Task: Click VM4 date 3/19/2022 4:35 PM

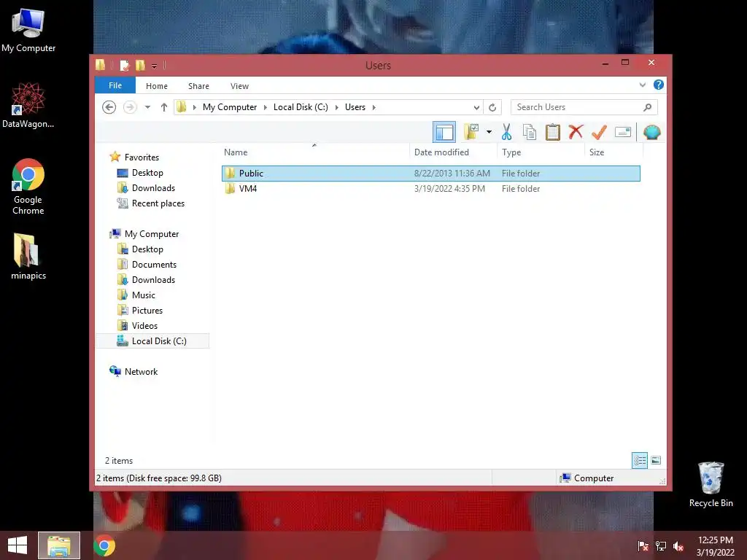Action: pos(449,189)
